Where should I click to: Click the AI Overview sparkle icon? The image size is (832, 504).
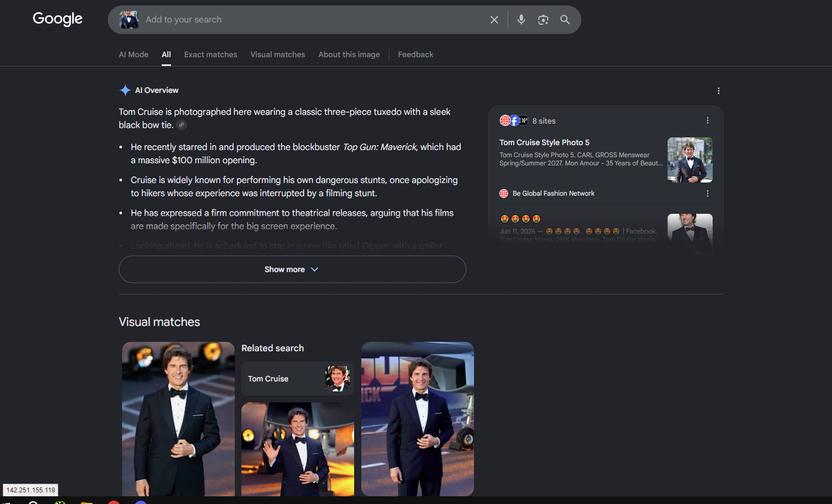125,90
